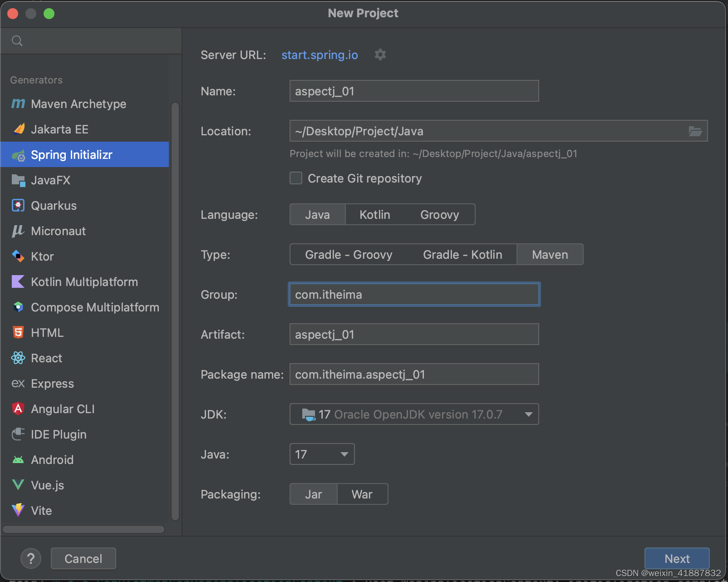Viewport: 728px width, 582px height.
Task: Click the Group input field
Action: [414, 294]
